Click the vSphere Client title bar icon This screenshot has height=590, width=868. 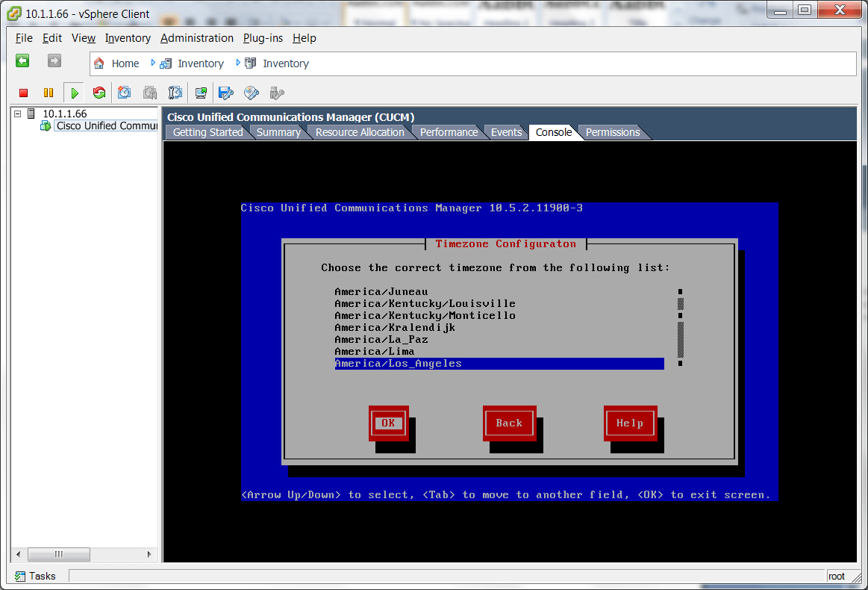click(14, 13)
